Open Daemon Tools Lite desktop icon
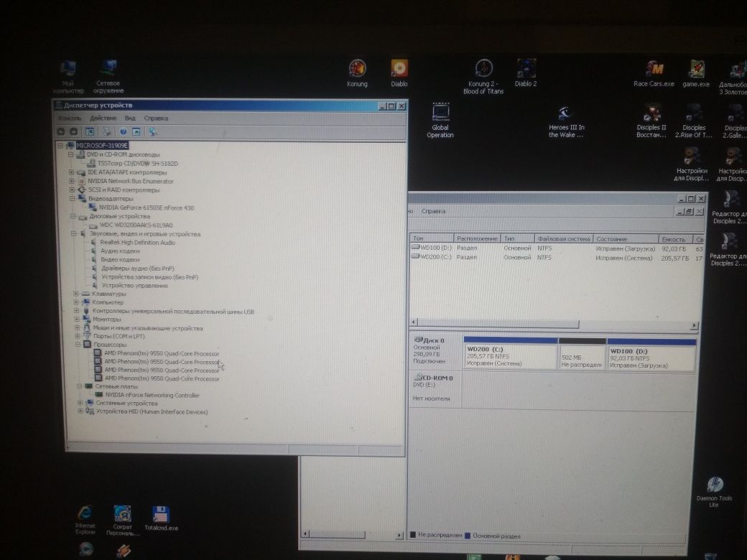Viewport: 747px width, 560px height. [714, 492]
